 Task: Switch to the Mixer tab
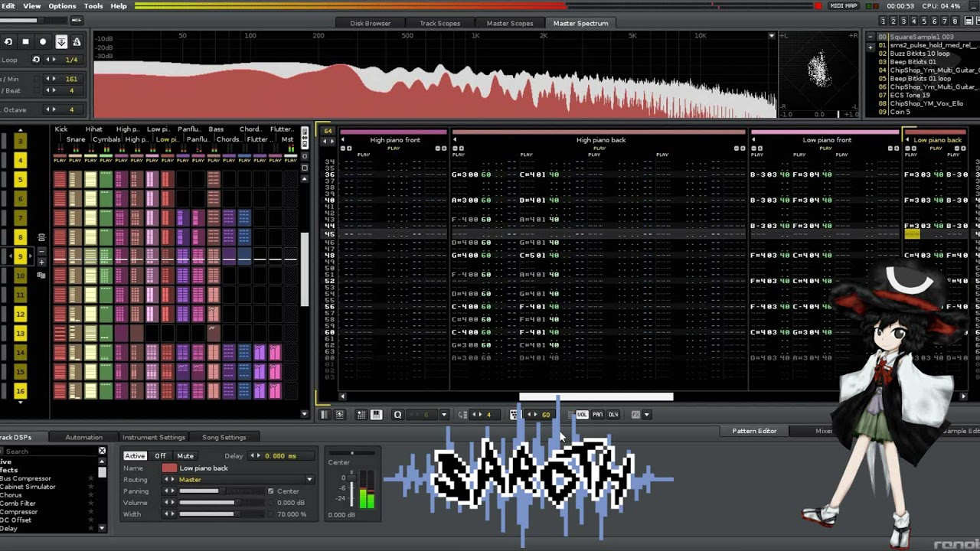[x=824, y=431]
